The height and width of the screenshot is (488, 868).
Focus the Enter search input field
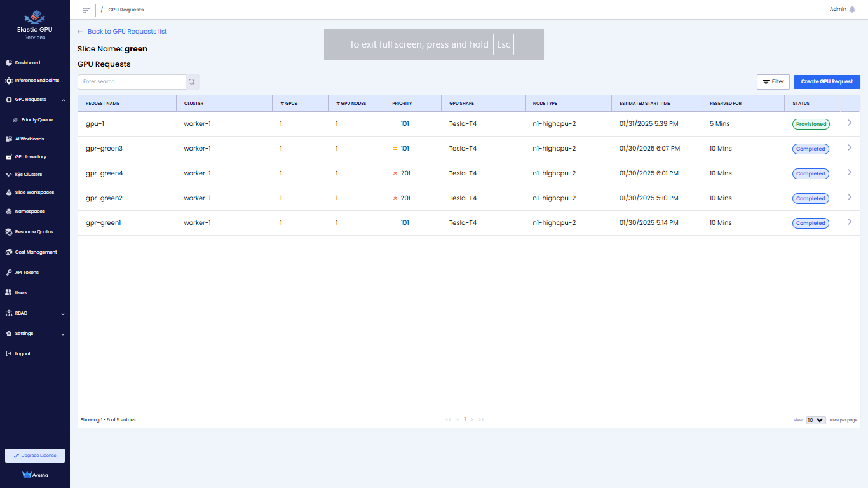pyautogui.click(x=132, y=82)
